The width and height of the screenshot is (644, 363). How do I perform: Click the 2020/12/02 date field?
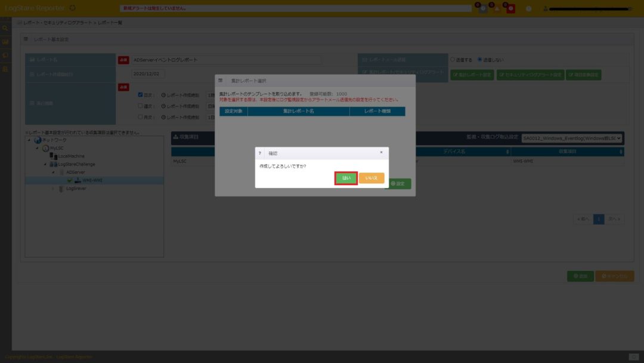(x=148, y=74)
